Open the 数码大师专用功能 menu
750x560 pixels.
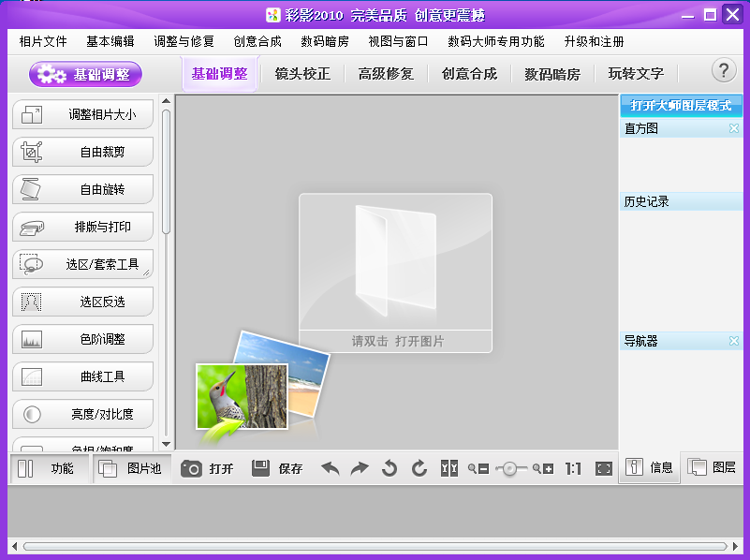[x=496, y=41]
